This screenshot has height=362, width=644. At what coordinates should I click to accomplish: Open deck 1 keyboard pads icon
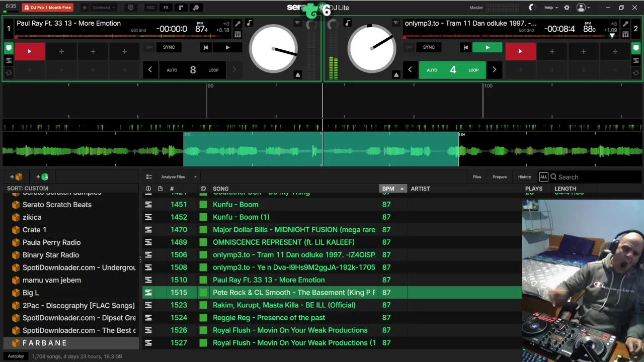pos(237,34)
